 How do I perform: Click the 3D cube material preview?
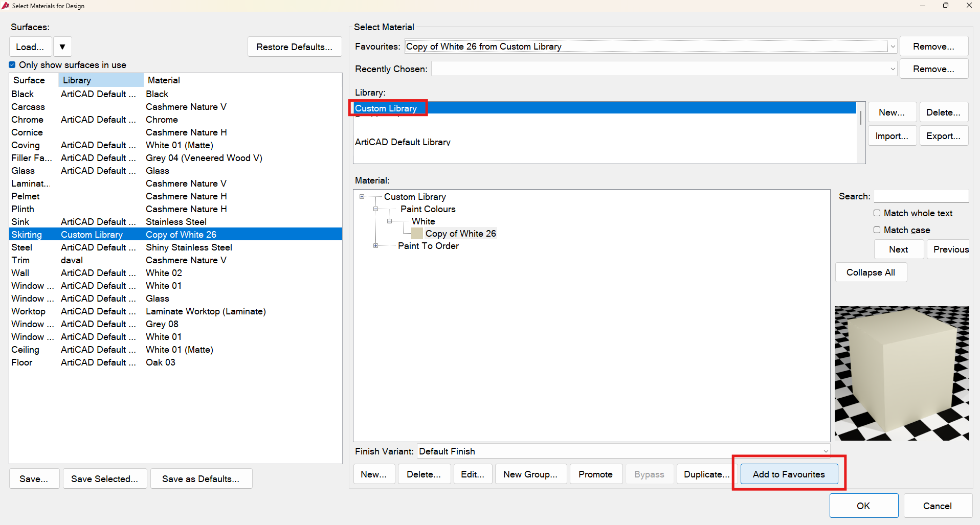[x=901, y=373]
